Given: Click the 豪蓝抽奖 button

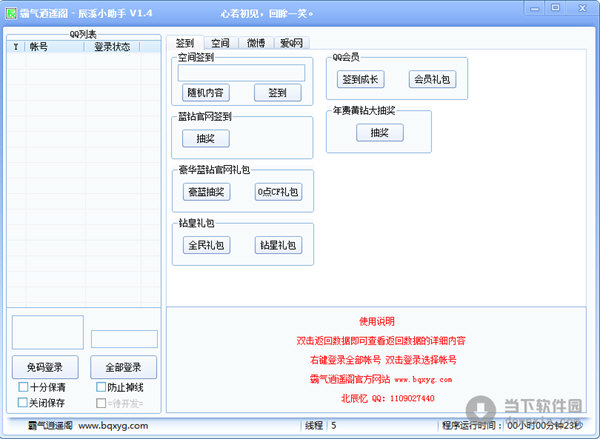Looking at the screenshot, I should click(x=207, y=192).
